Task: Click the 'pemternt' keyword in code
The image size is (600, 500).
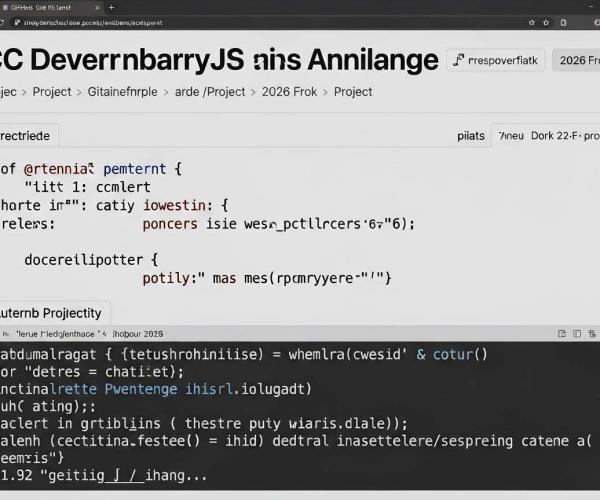Action: [135, 169]
